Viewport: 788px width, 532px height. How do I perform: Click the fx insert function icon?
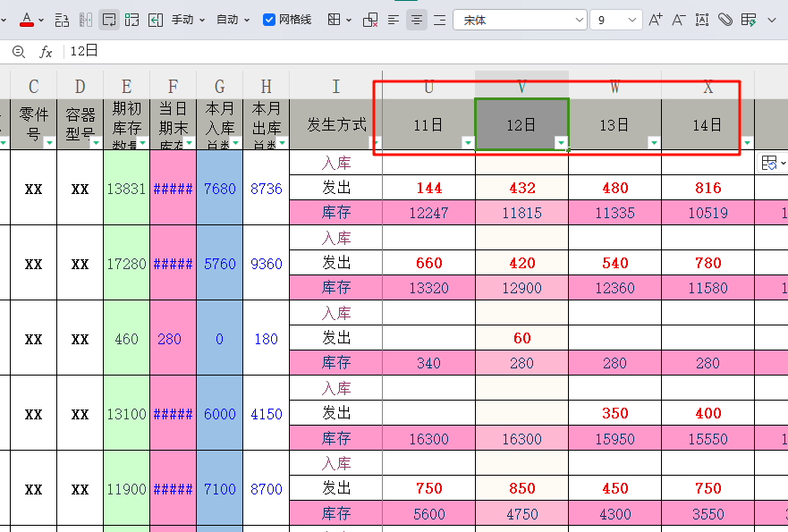click(x=46, y=52)
